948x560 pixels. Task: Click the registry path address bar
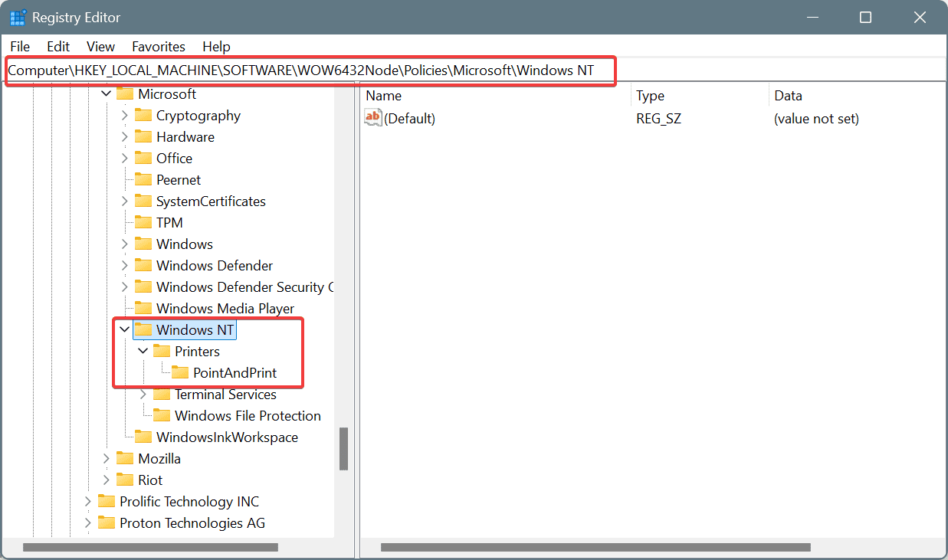pyautogui.click(x=474, y=70)
